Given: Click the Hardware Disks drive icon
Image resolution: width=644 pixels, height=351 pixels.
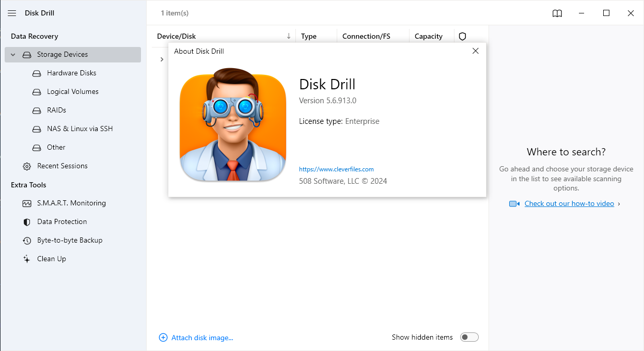Looking at the screenshot, I should click(x=37, y=73).
